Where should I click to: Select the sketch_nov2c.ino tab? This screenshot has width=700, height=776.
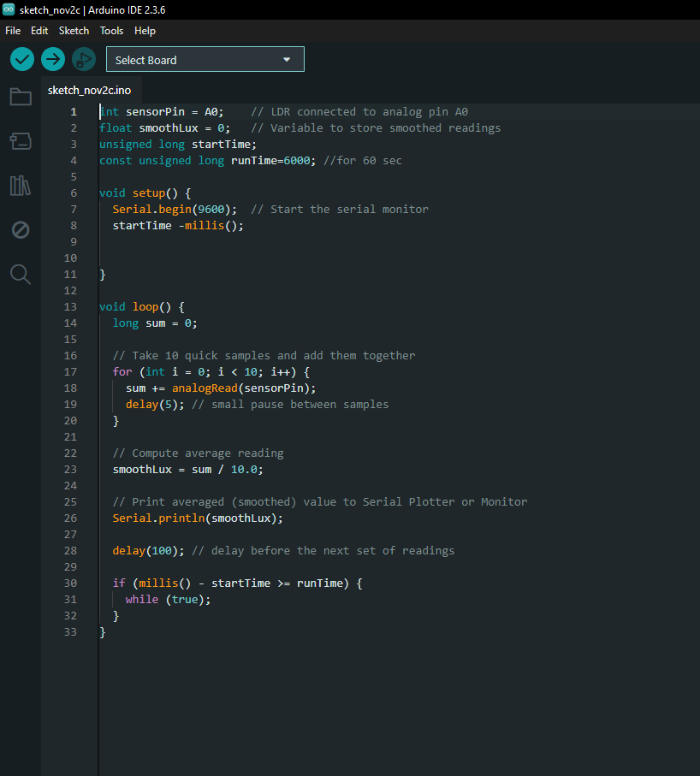pos(90,90)
